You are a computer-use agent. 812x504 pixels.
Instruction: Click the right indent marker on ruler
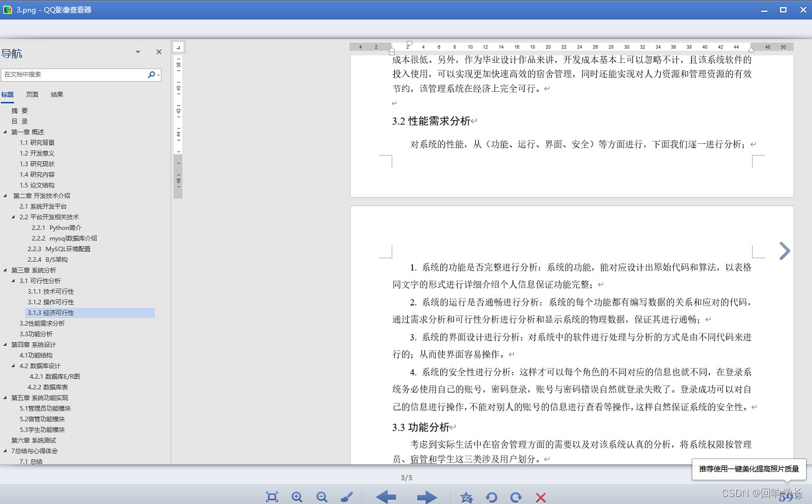coord(752,50)
